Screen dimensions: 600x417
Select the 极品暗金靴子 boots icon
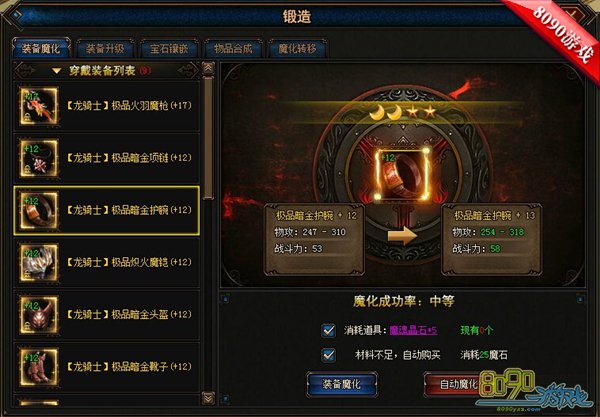click(x=39, y=367)
